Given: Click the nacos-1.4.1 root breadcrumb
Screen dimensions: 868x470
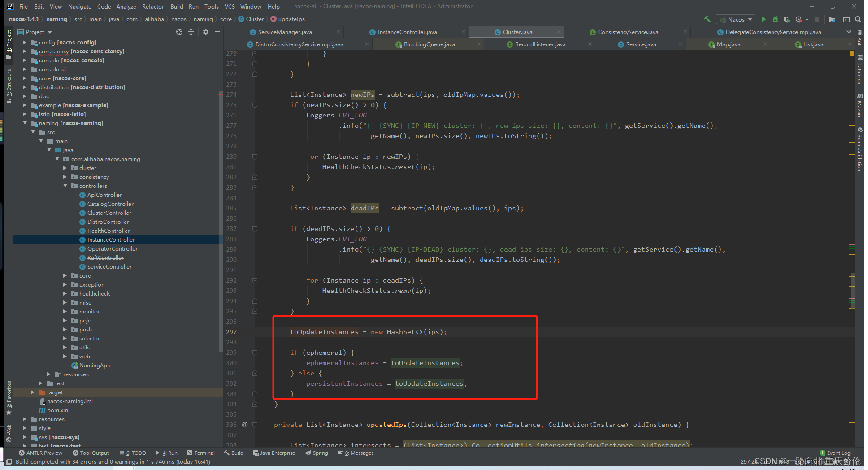Looking at the screenshot, I should (24, 19).
